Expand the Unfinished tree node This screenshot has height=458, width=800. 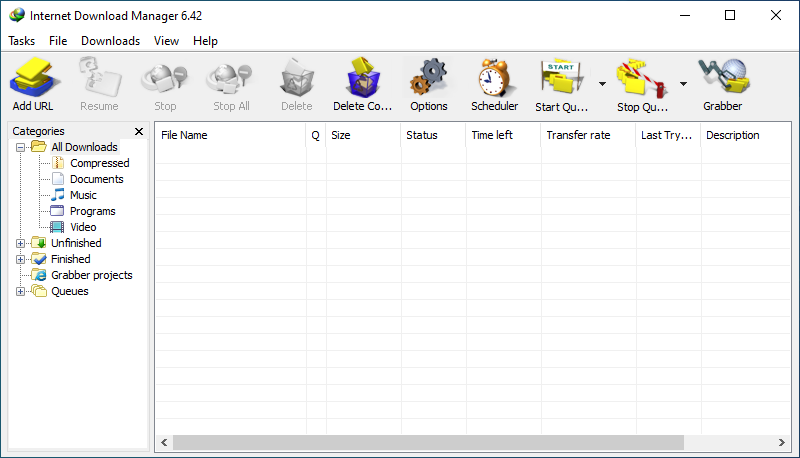(20, 243)
